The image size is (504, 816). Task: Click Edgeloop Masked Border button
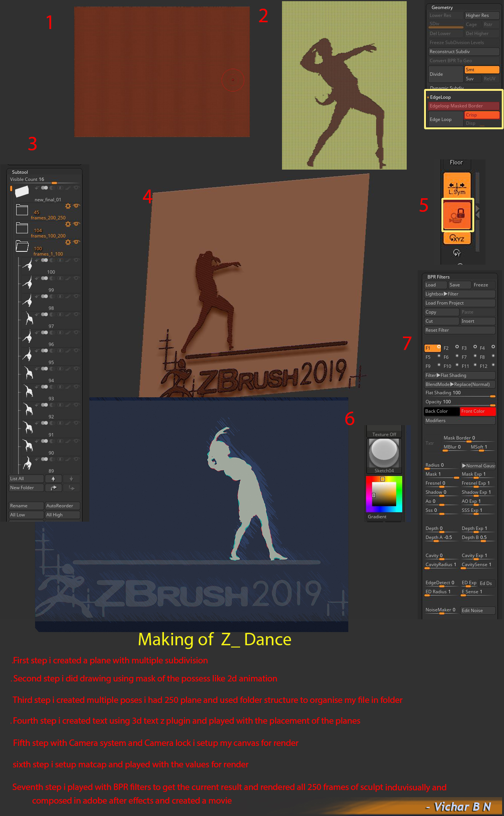[x=464, y=106]
